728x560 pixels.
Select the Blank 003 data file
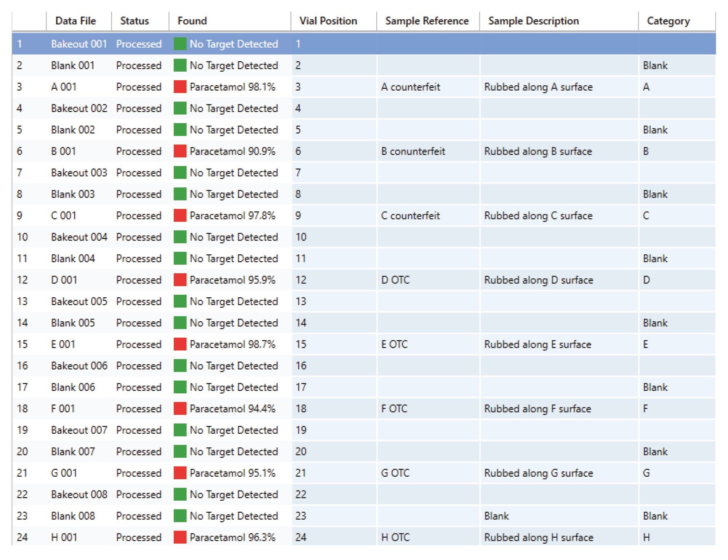pos(73,194)
